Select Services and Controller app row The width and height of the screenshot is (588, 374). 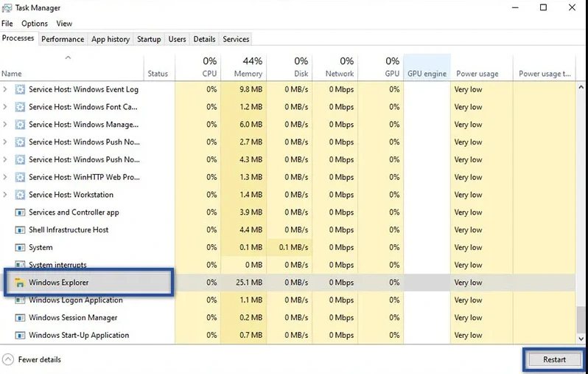tap(287, 212)
